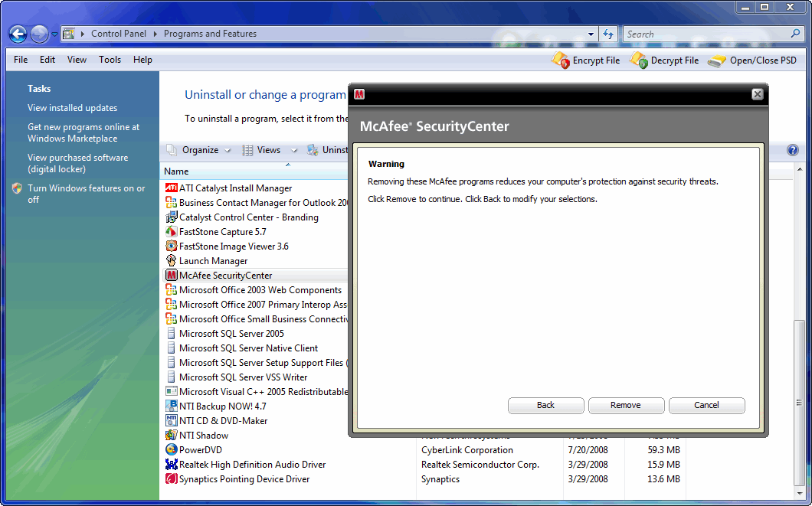Viewport: 812px width, 506px height.
Task: Select Microsoft Office Small Business Connectivity icon
Action: (x=172, y=318)
